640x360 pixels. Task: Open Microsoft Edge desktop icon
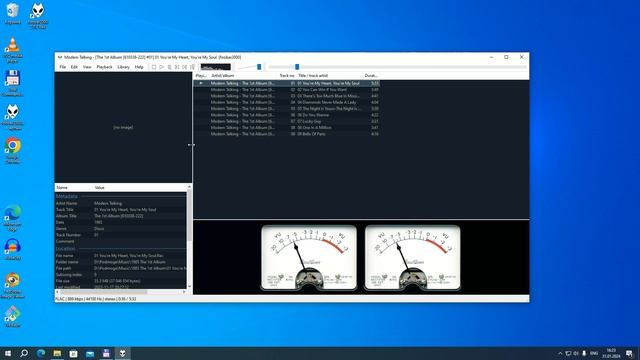tap(13, 218)
